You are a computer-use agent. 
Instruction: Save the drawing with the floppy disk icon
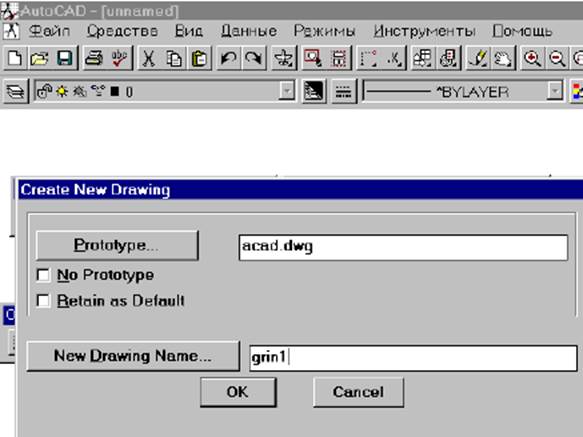65,58
